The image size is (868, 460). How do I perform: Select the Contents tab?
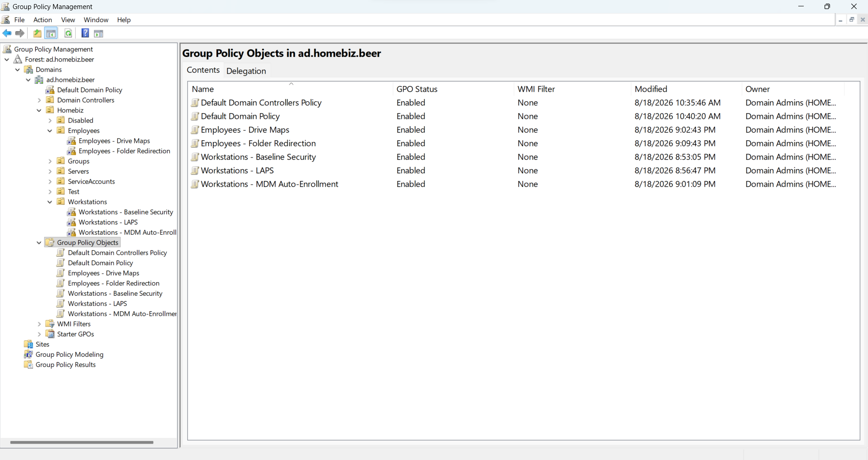[203, 70]
